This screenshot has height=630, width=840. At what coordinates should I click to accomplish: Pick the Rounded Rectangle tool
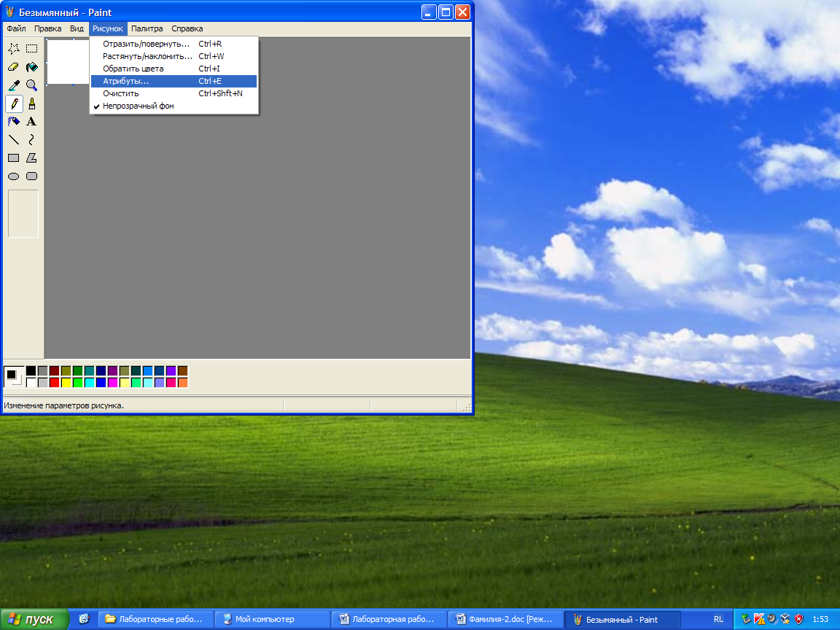[32, 176]
